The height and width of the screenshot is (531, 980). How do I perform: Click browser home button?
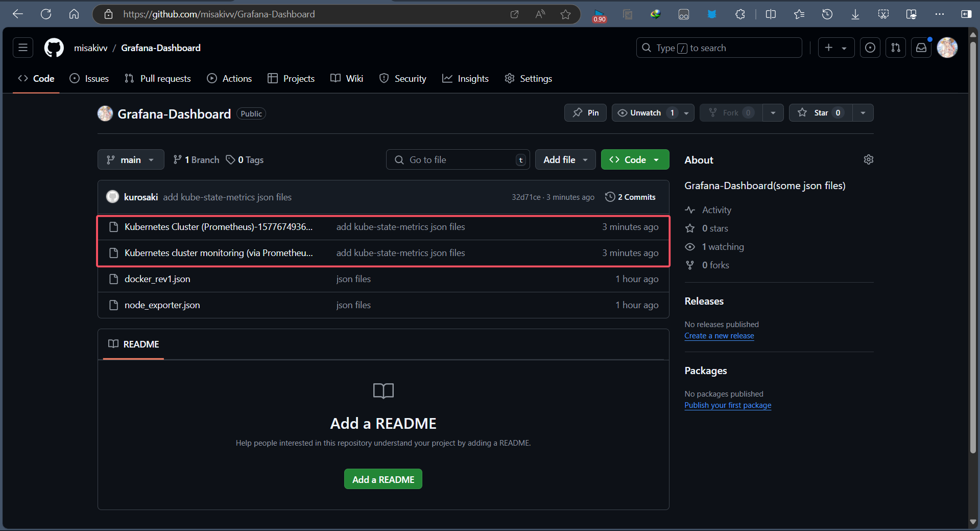click(74, 14)
